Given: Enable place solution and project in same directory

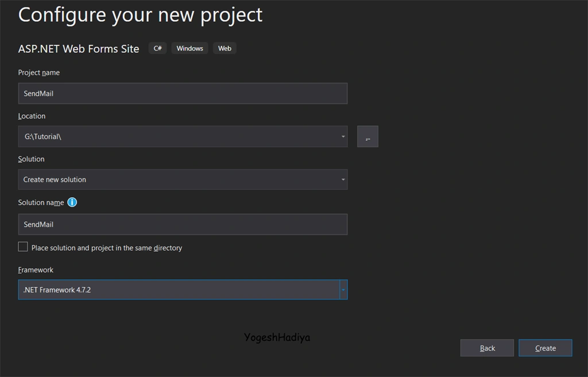Looking at the screenshot, I should [x=23, y=247].
